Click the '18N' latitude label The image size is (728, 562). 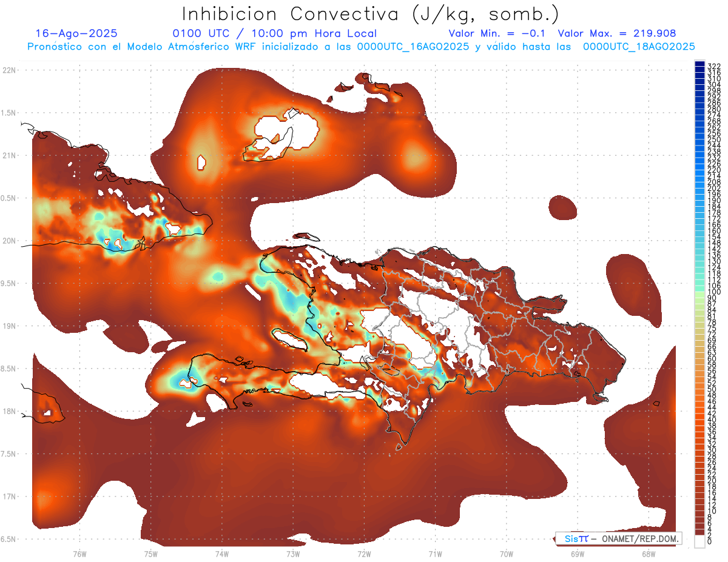(9, 411)
